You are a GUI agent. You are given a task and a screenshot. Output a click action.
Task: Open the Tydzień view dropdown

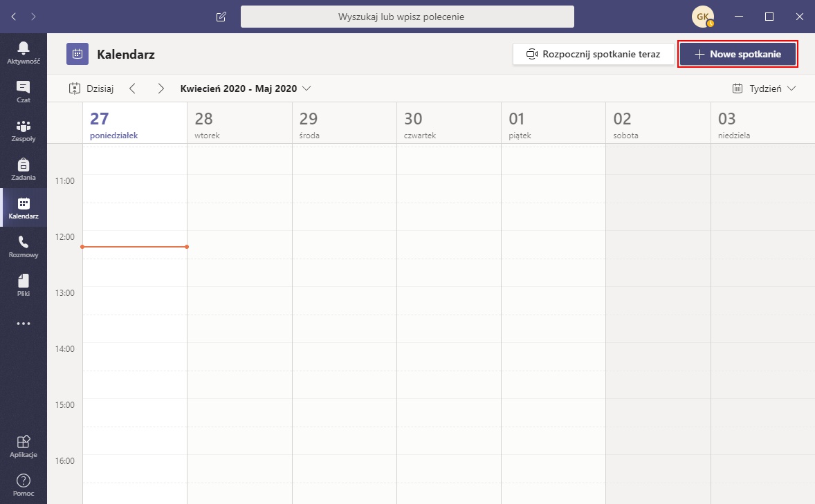[764, 88]
